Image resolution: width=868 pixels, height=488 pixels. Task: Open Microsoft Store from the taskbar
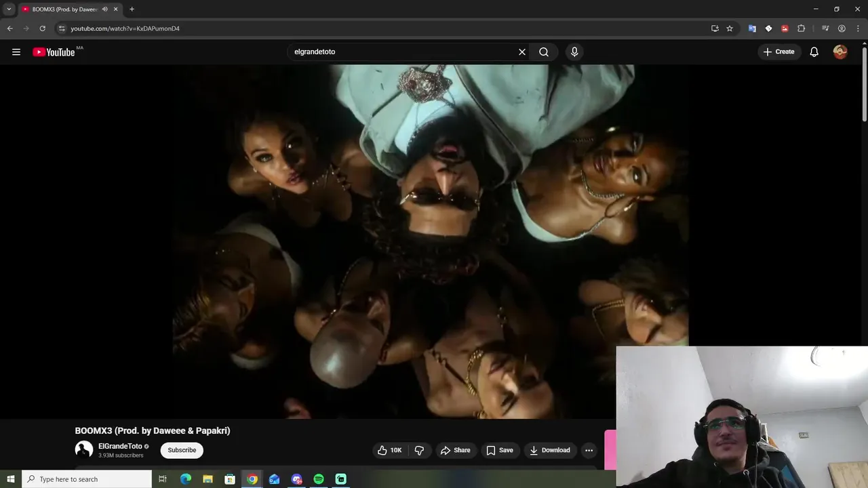(x=230, y=479)
